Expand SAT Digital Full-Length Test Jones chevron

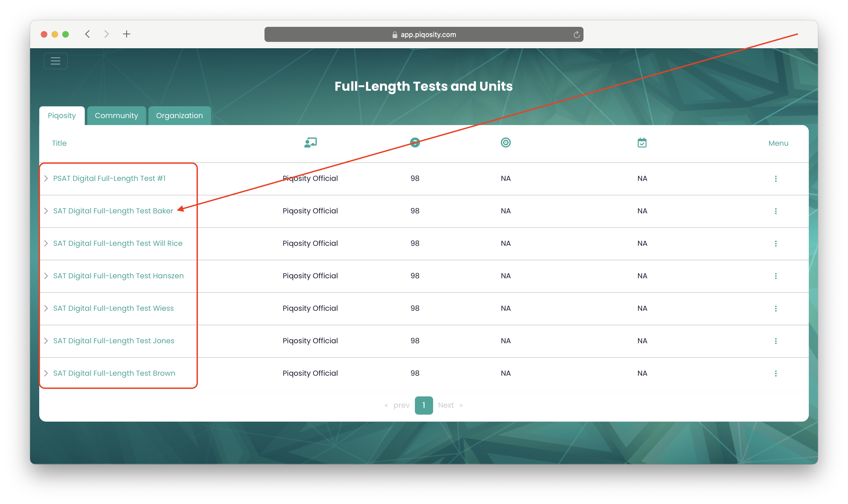(x=46, y=341)
